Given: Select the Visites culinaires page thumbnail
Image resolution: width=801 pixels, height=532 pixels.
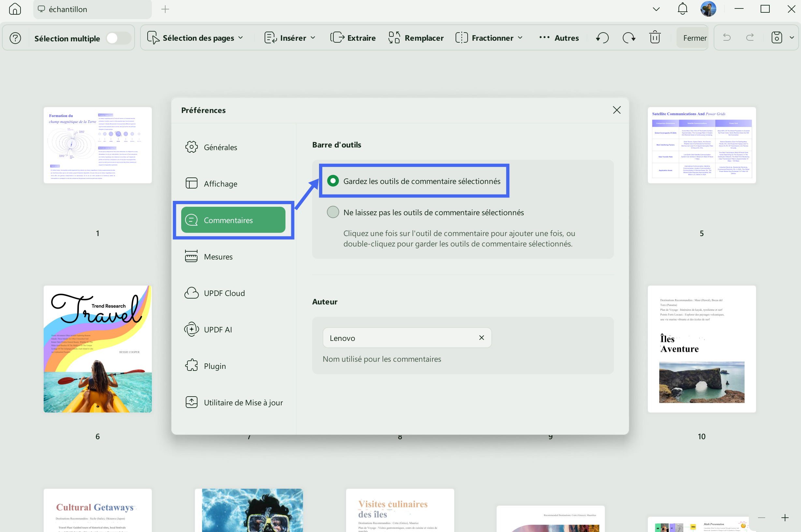Looking at the screenshot, I should (x=400, y=510).
